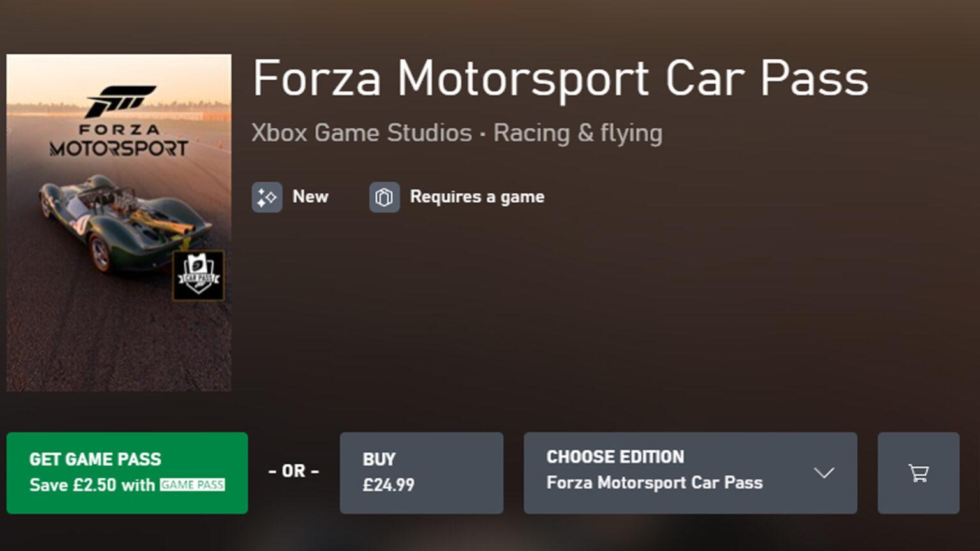
Task: Click the chevron on Choose Edition
Action: 824,473
